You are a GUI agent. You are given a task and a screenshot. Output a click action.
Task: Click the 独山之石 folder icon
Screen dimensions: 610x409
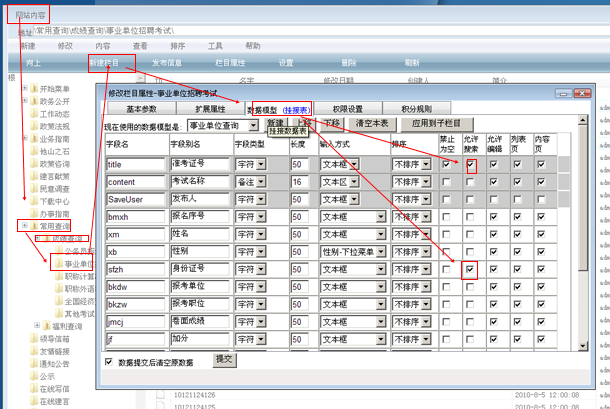tap(34, 151)
